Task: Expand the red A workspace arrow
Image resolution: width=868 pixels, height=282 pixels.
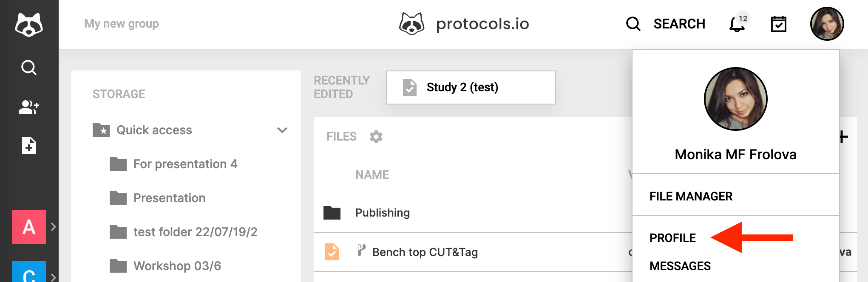Action: coord(54,227)
